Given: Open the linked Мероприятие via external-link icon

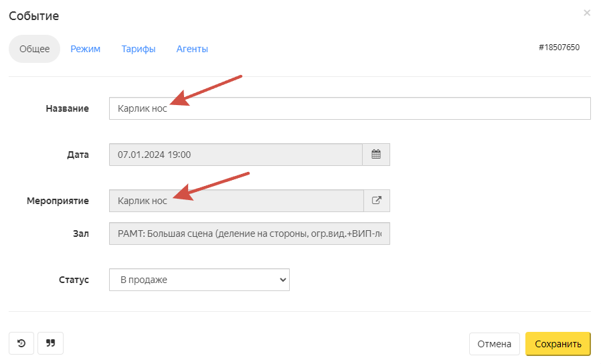Looking at the screenshot, I should pos(376,201).
